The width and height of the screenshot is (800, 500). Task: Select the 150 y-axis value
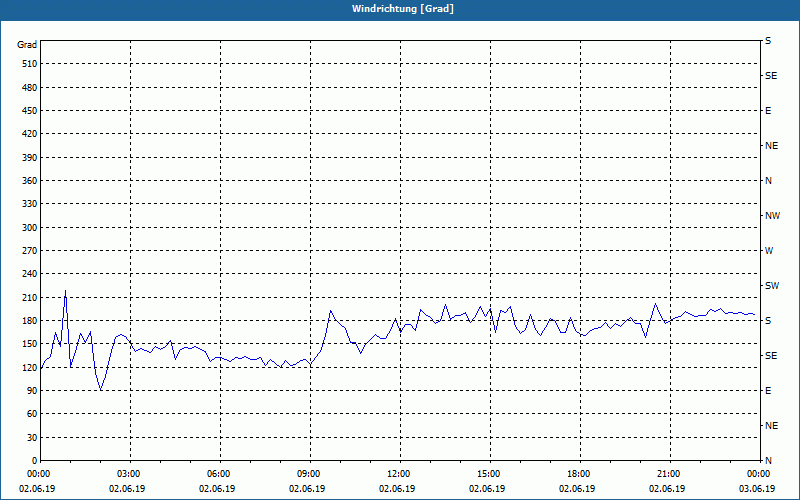click(29, 344)
